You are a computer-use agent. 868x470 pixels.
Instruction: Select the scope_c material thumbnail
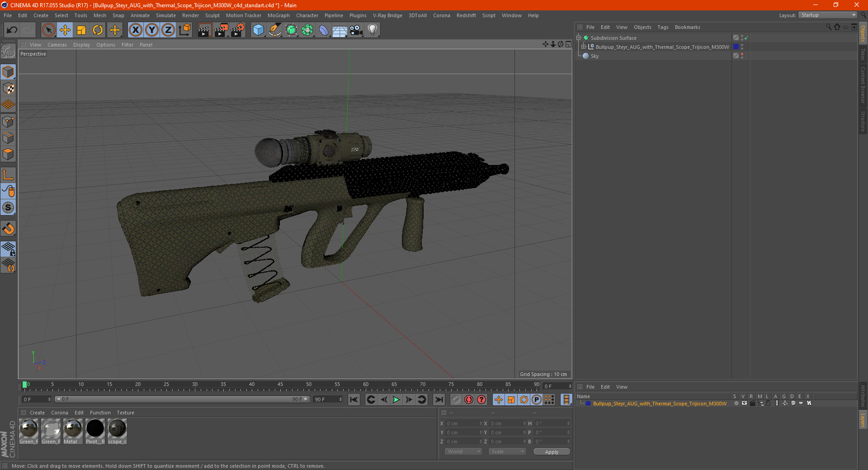coord(117,431)
